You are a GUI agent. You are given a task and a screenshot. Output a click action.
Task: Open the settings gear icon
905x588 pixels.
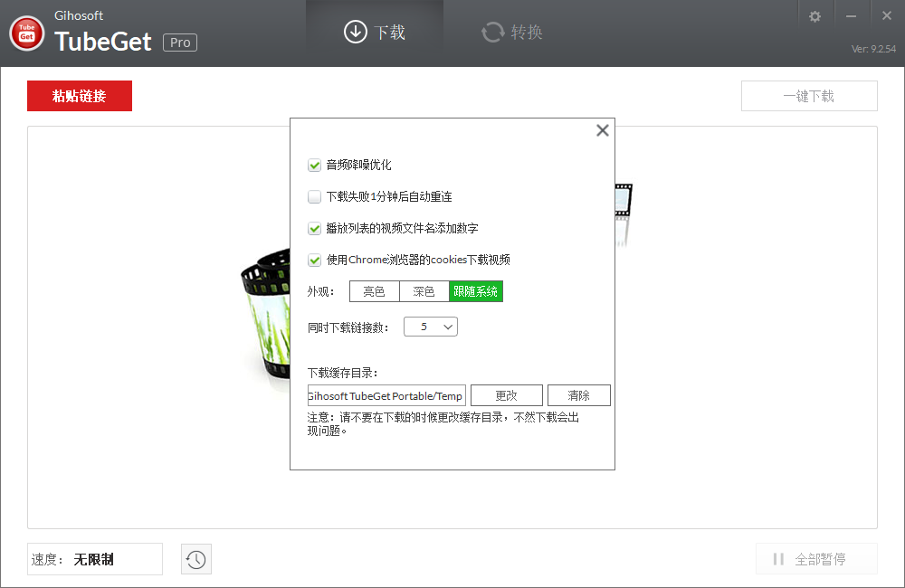click(815, 14)
